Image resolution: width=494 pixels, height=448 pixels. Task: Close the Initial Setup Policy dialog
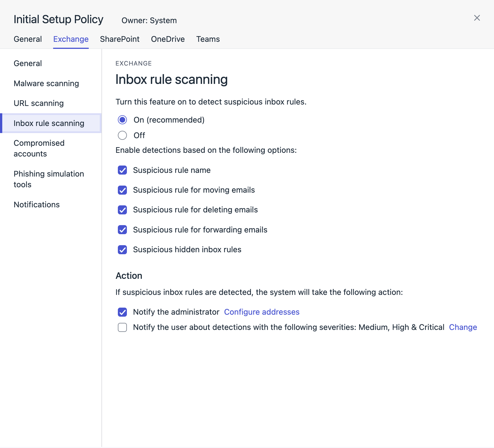[x=477, y=18]
